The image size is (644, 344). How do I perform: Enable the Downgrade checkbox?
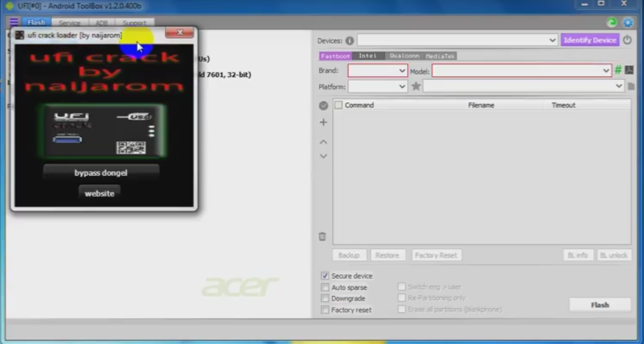tap(325, 298)
